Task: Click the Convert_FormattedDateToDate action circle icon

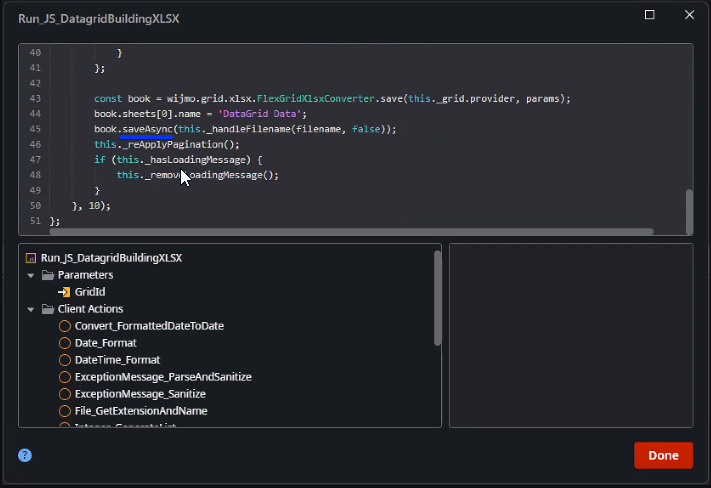Action: tap(65, 326)
